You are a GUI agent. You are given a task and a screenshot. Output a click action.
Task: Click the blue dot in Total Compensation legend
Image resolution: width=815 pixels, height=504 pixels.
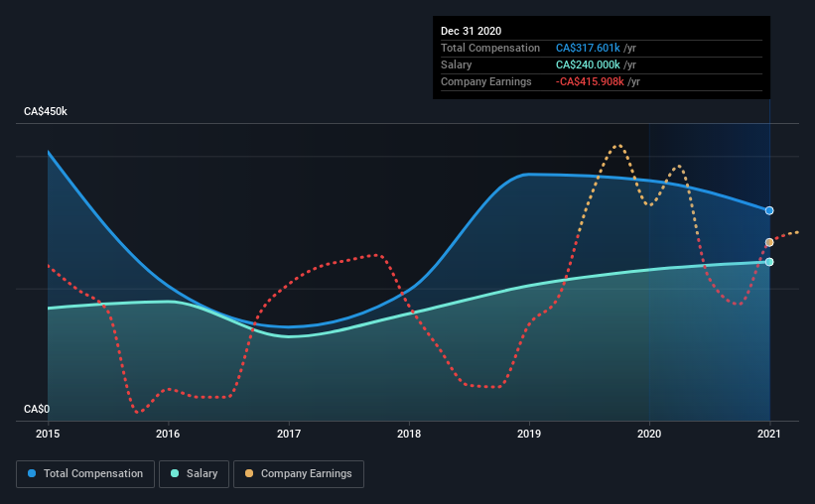pos(32,473)
